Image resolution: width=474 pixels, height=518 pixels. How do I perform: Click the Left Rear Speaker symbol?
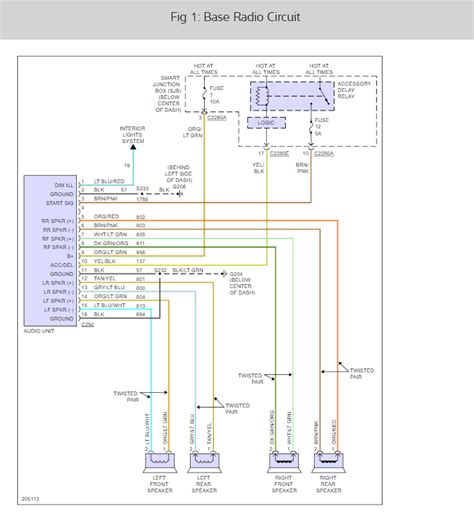204,462
